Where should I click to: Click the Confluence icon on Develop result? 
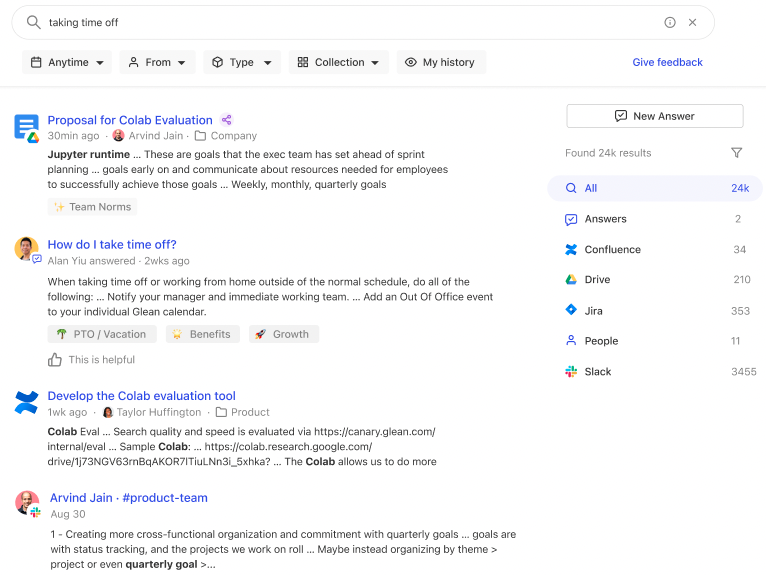pyautogui.click(x=26, y=402)
